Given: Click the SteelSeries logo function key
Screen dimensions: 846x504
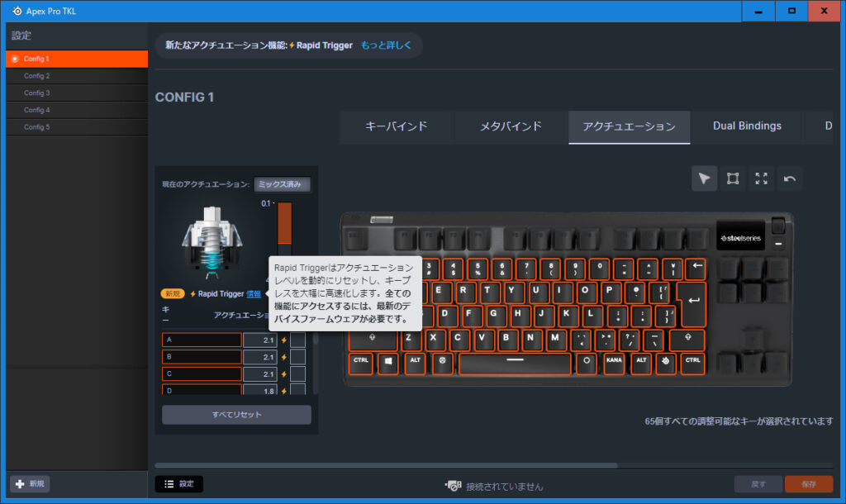Looking at the screenshot, I should tap(665, 364).
